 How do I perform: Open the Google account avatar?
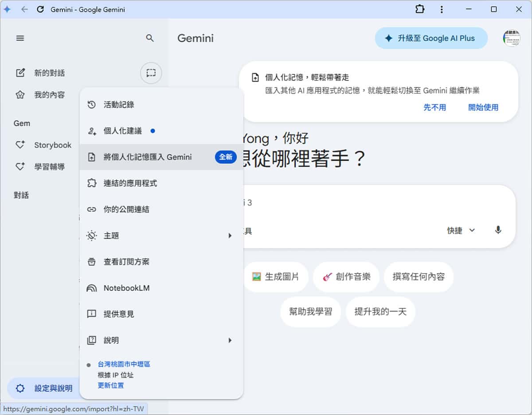tap(512, 38)
